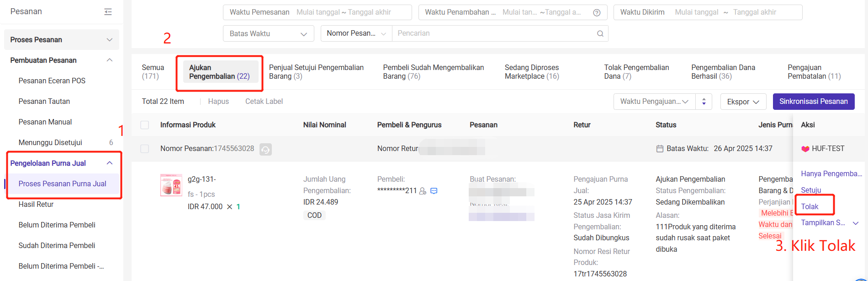Viewport: 868px width, 281px height.
Task: Click the calendar icon near Batas Waktu
Action: (660, 149)
